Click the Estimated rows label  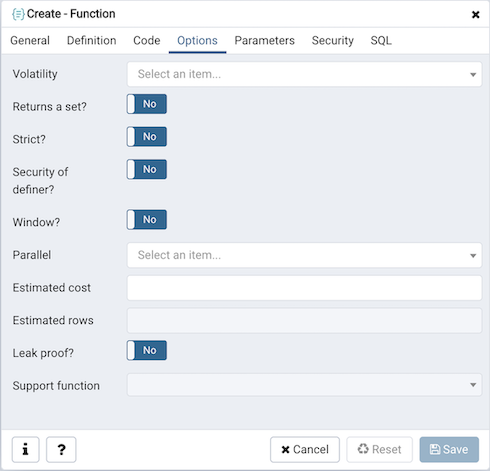tap(53, 320)
